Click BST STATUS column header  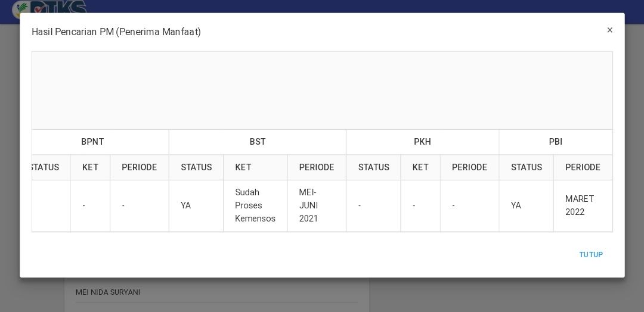pos(196,167)
